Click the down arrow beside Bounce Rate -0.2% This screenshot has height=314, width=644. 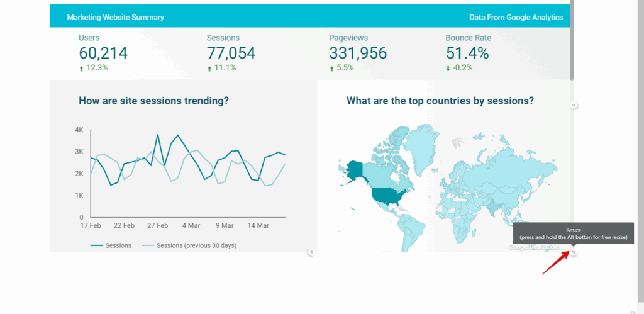[x=448, y=69]
